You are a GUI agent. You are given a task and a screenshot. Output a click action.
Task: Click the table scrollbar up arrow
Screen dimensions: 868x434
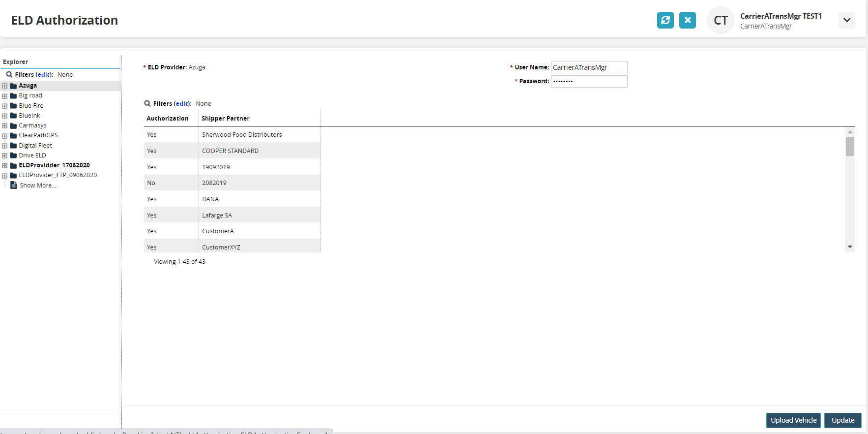coord(850,132)
